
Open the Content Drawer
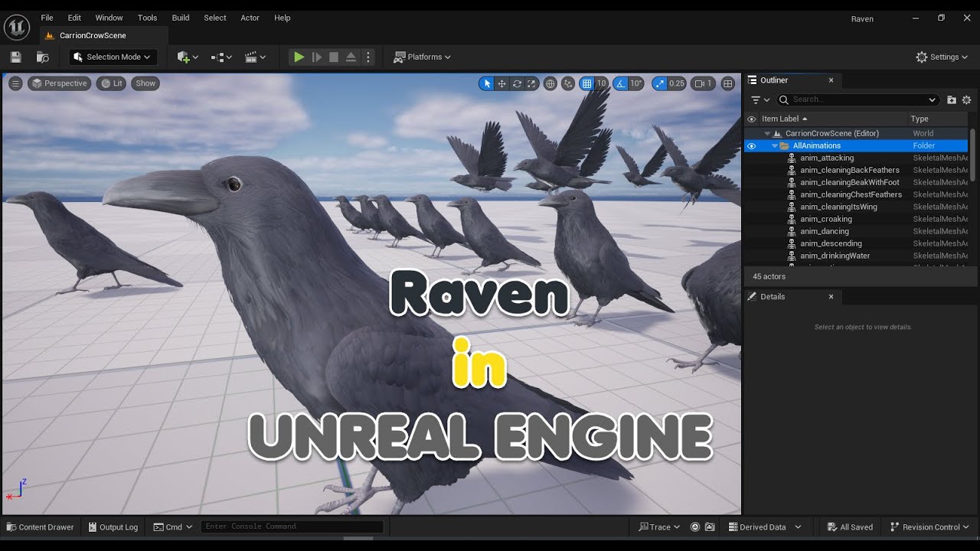[40, 527]
